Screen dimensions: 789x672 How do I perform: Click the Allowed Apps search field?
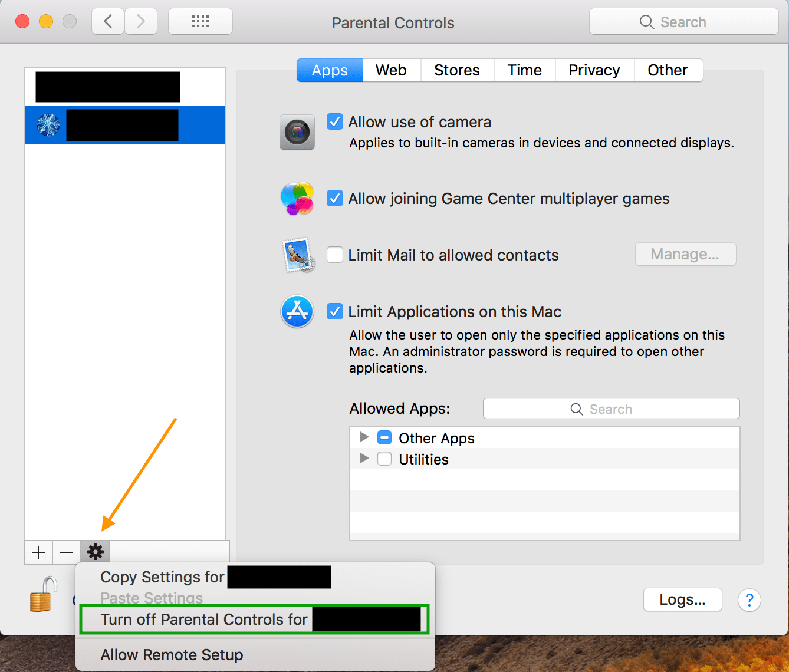(610, 409)
